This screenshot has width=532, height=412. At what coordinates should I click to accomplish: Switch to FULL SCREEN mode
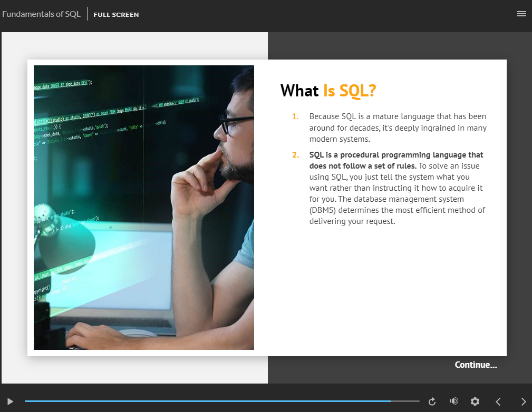pyautogui.click(x=116, y=15)
